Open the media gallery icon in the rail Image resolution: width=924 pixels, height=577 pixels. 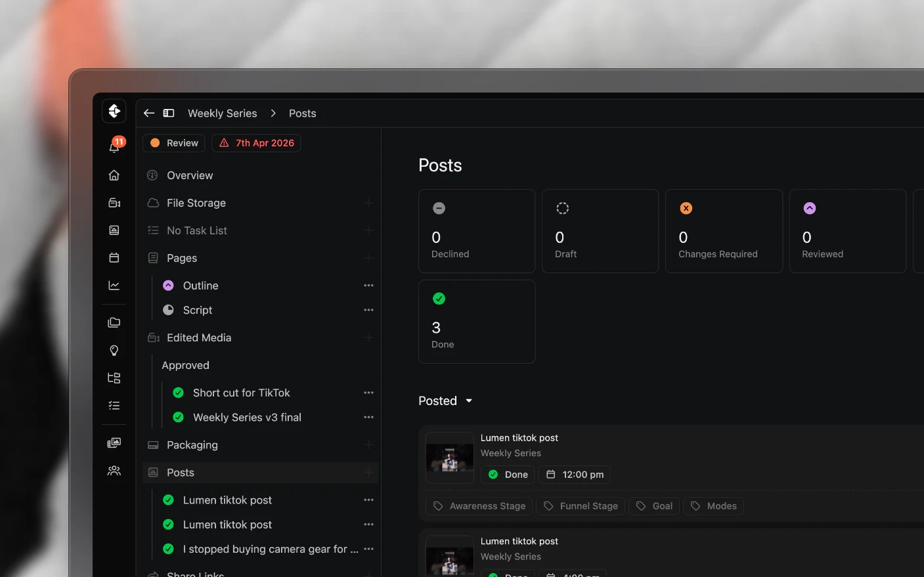click(x=114, y=443)
